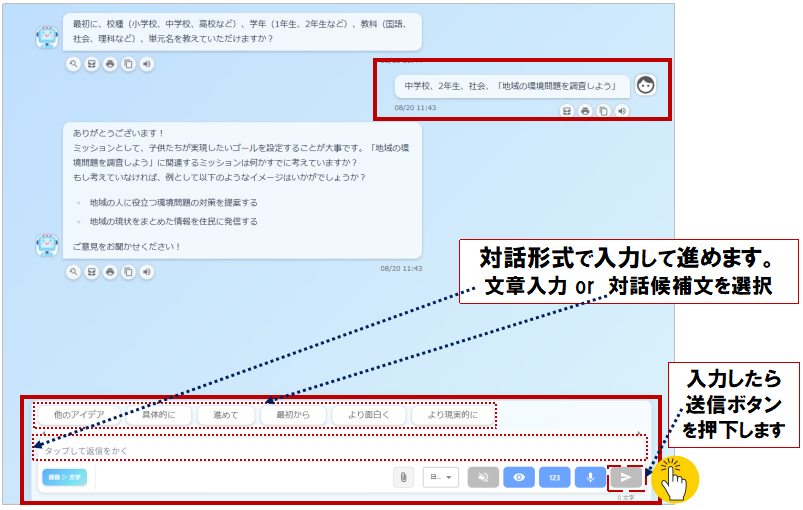Open the language dropdown next to paperclip
The image size is (803, 510).
(x=441, y=478)
